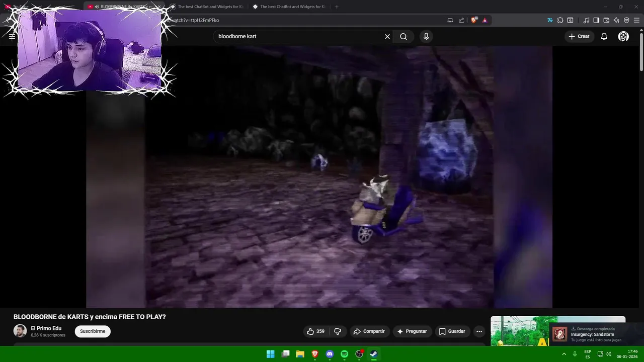644x362 pixels.
Task: Expand the hidden system tray icons
Action: (x=564, y=354)
